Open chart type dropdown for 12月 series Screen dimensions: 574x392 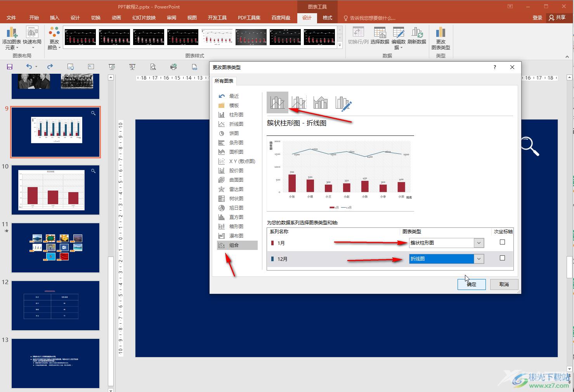[479, 259]
